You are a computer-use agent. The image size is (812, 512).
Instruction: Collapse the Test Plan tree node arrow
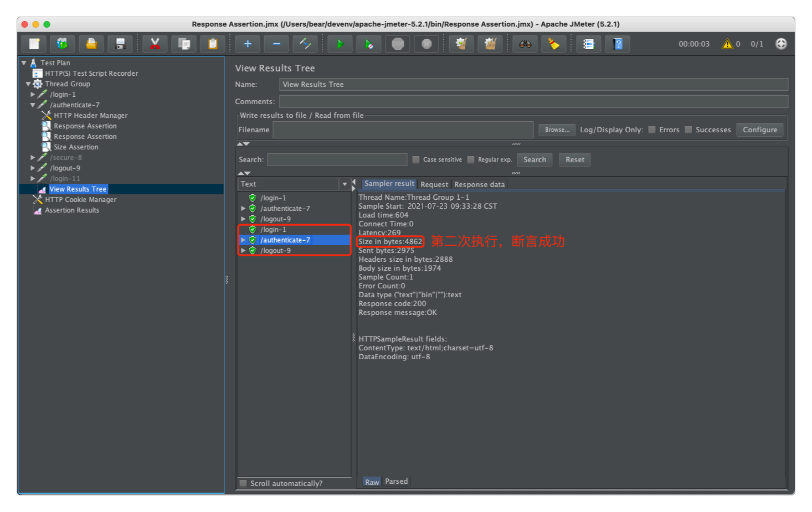coord(24,63)
